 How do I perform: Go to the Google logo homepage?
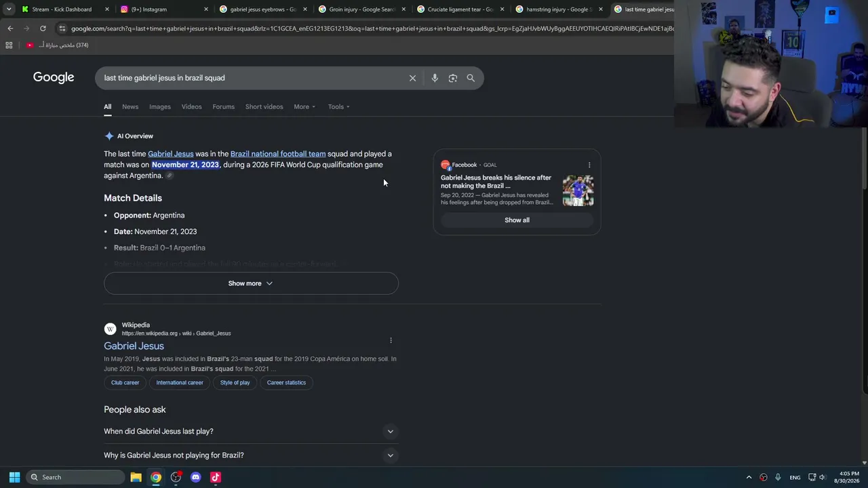point(54,77)
